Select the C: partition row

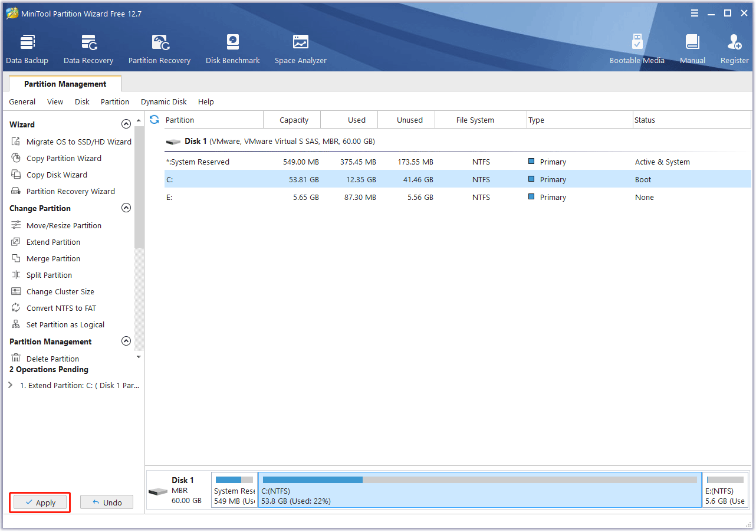[x=458, y=179]
